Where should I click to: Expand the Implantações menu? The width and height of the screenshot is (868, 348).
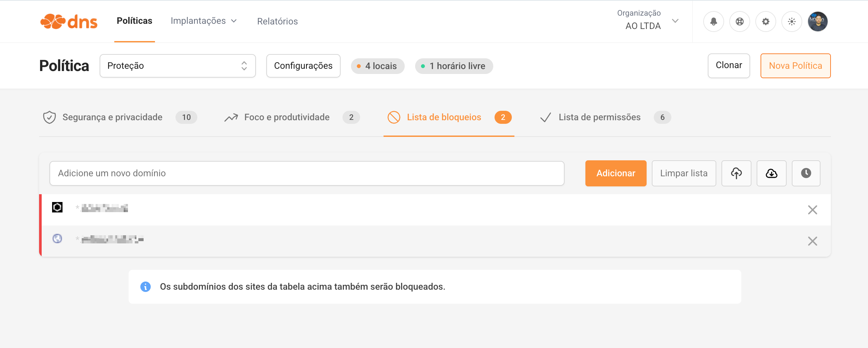[x=203, y=21]
